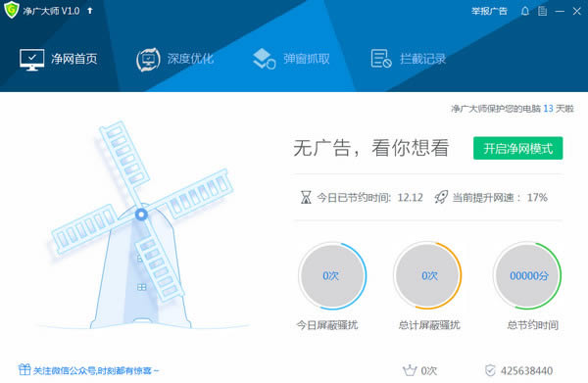This screenshot has width=588, height=383.
Task: Click the 总节约时间 label
Action: point(532,324)
